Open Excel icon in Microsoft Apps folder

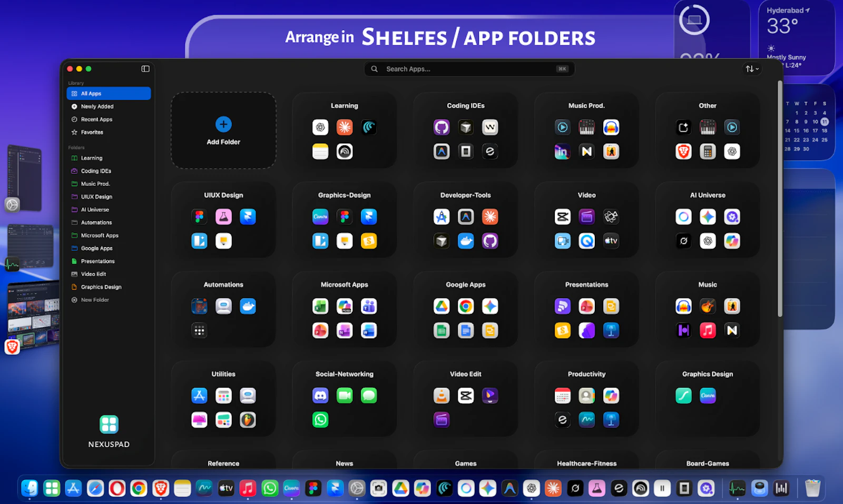320,306
